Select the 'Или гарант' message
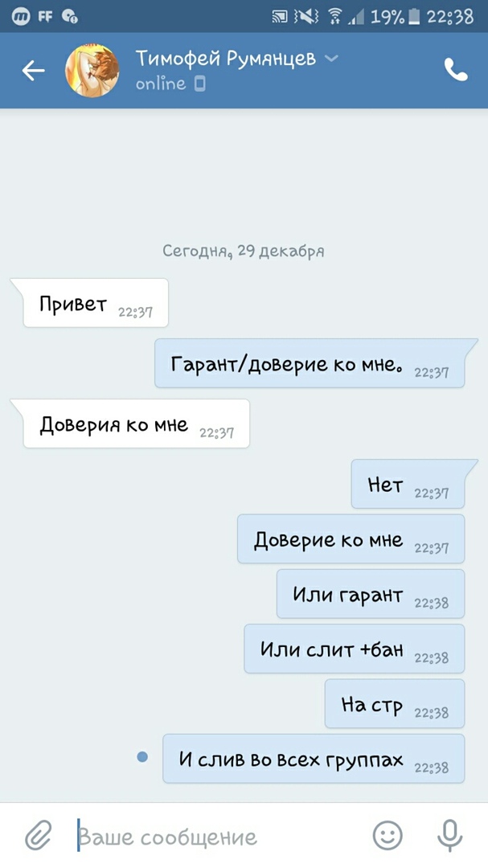 (x=371, y=593)
